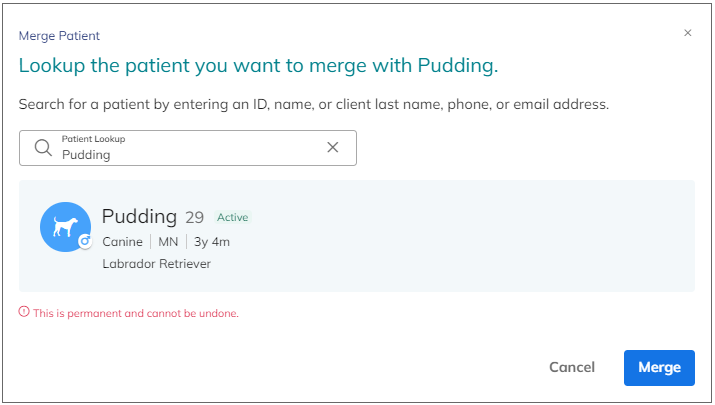Click the magnifying glass search icon
Screen dimensions: 715x405
[x=43, y=148]
